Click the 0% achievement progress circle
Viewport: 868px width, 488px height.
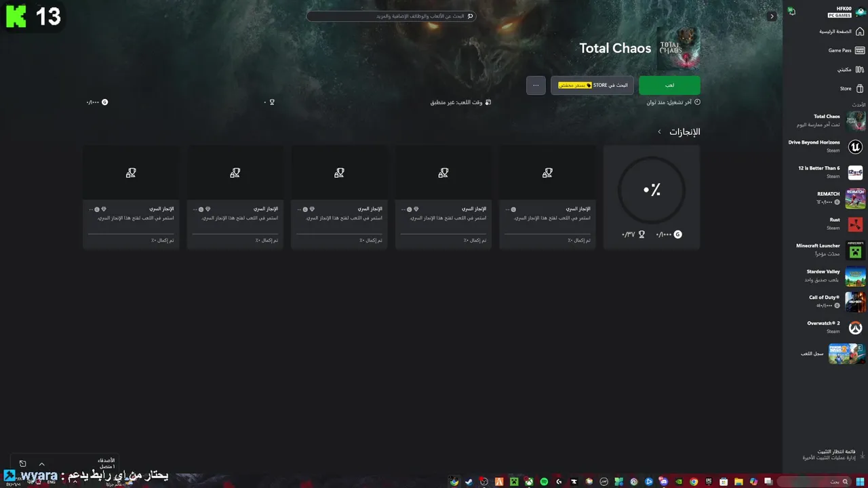coord(652,190)
